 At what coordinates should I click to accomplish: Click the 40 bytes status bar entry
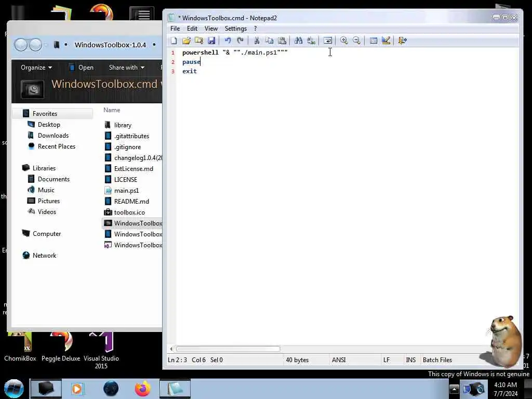point(297,360)
